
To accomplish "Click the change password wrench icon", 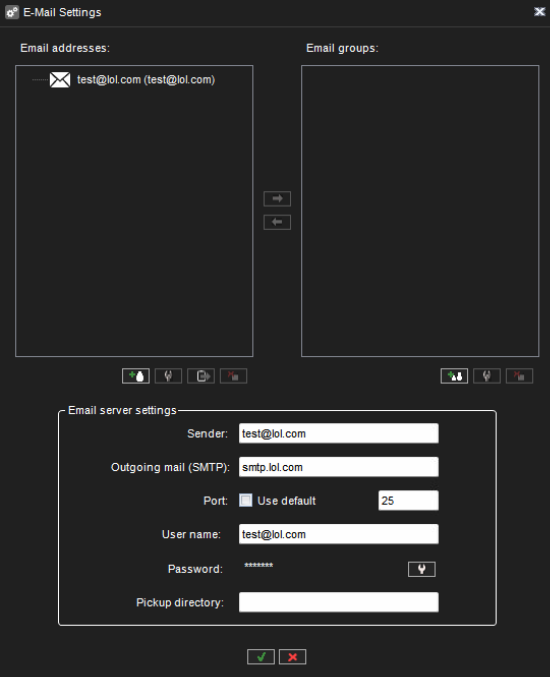I will coord(422,569).
